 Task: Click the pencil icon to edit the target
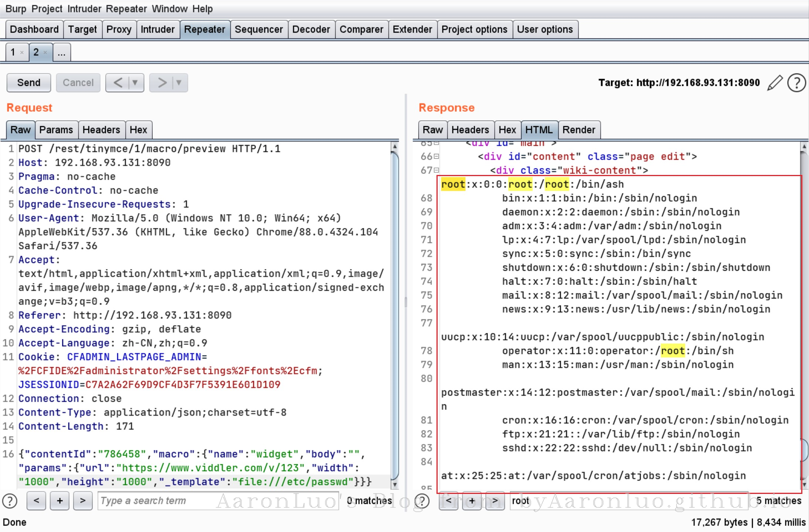click(775, 83)
